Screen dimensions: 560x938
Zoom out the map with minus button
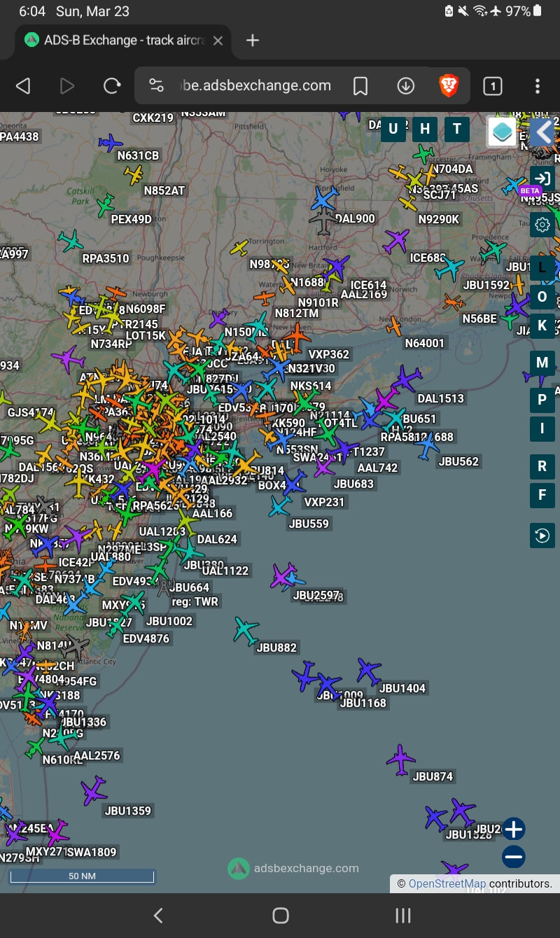514,857
